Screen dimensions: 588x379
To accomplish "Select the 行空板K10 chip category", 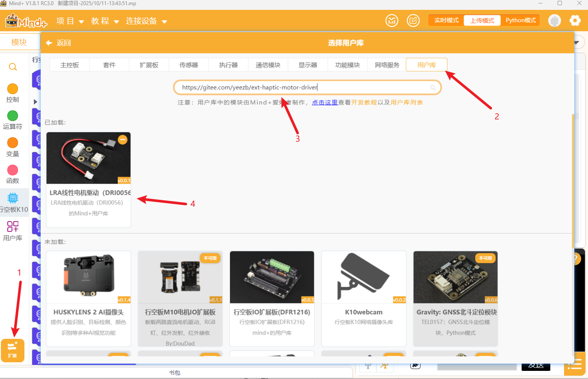I will click(x=13, y=202).
